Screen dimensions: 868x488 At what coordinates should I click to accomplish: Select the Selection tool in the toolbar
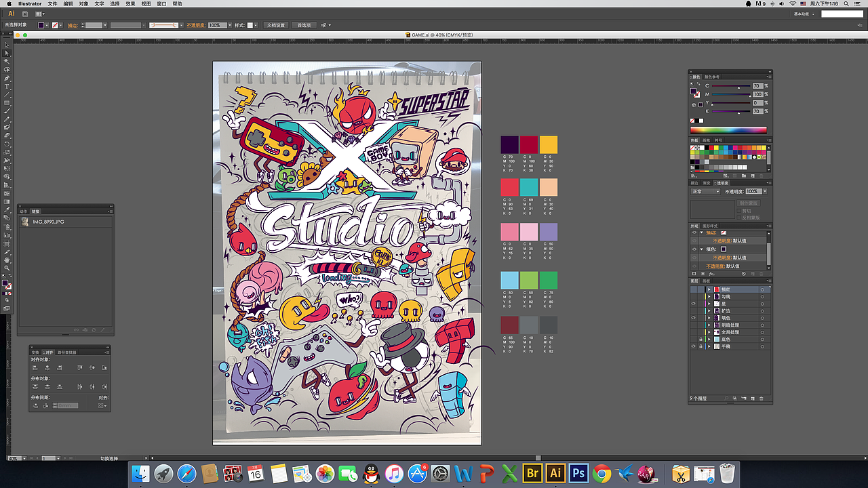coord(7,45)
